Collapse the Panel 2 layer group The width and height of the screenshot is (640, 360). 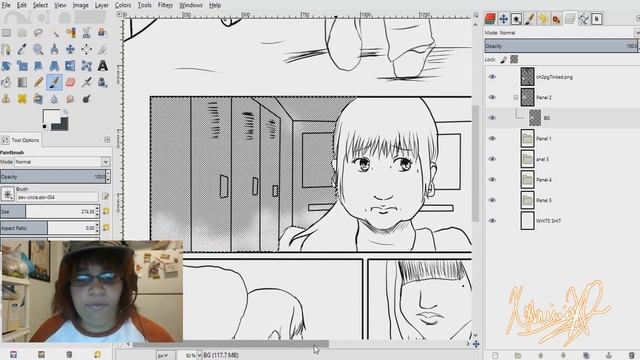pos(516,97)
